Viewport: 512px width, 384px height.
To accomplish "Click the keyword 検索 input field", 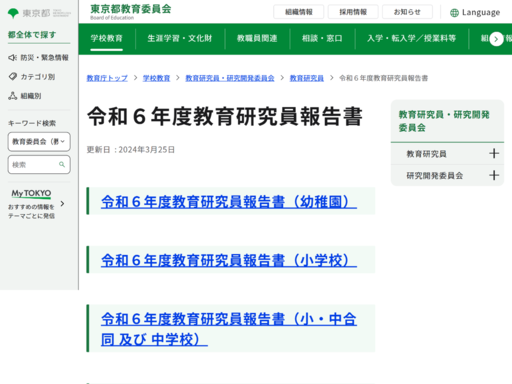I will pyautogui.click(x=39, y=164).
